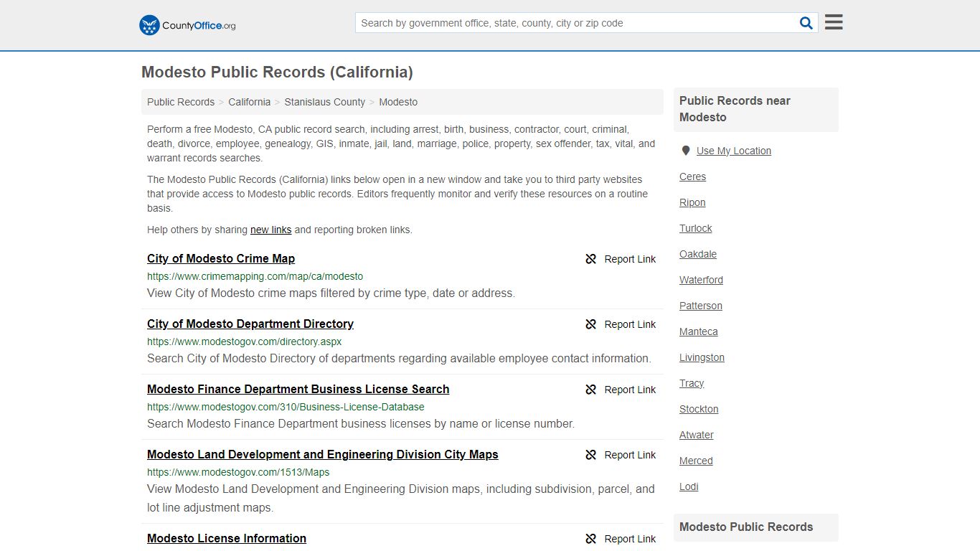The height and width of the screenshot is (551, 980).
Task: Click the magnifying glass search icon
Action: [806, 23]
